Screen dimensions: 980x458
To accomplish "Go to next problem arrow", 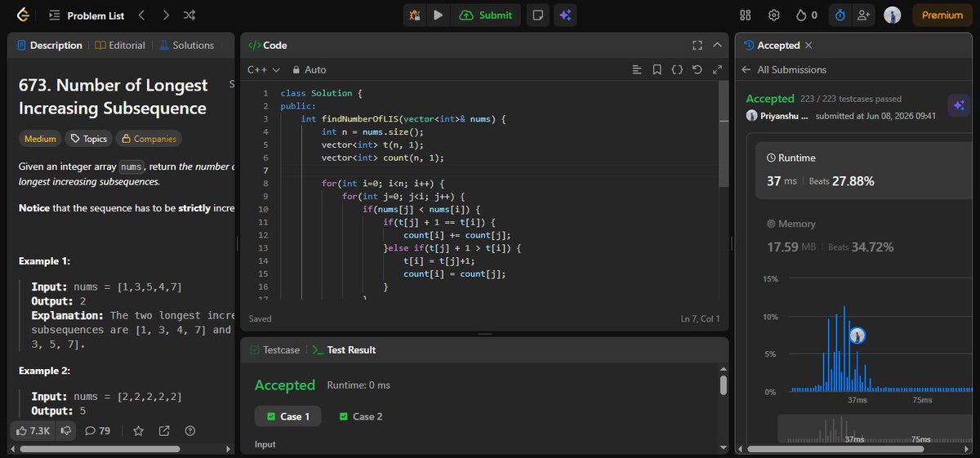I will pyautogui.click(x=166, y=15).
